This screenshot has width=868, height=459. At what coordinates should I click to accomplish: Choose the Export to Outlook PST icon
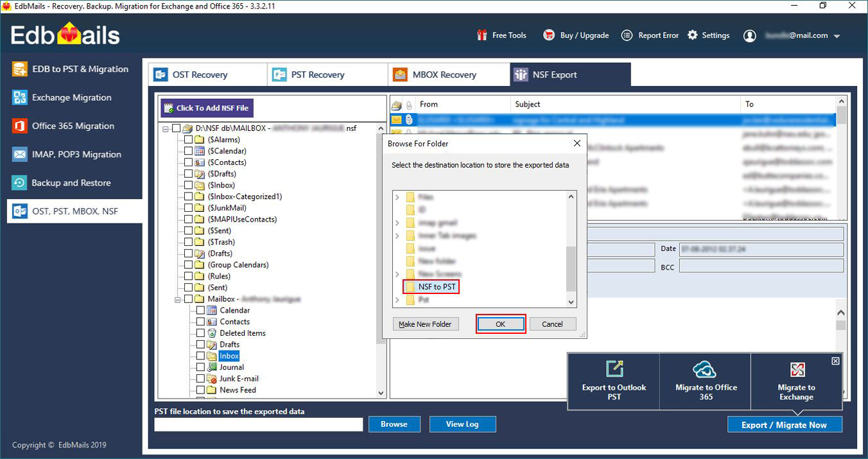pyautogui.click(x=614, y=368)
